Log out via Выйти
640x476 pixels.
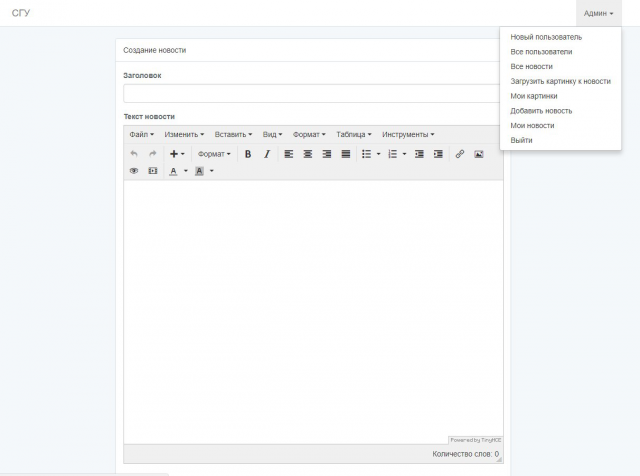521,140
